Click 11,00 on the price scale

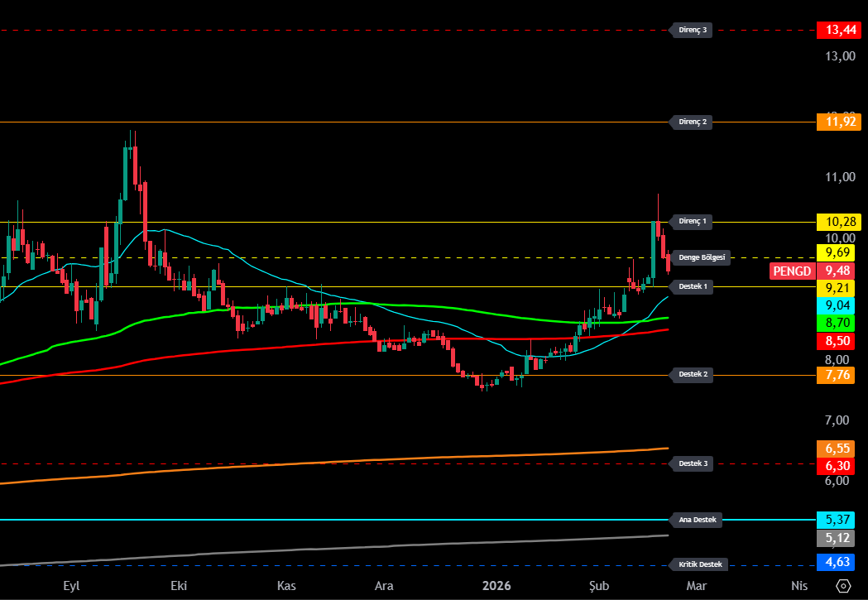[841, 177]
